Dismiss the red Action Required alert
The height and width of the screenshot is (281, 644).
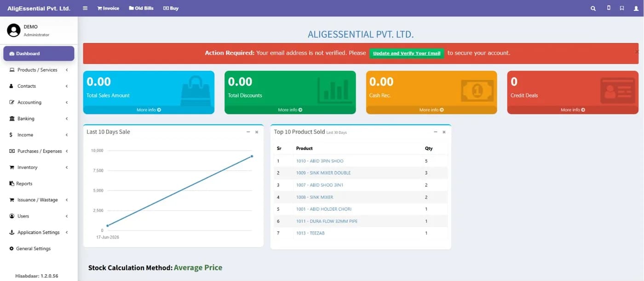[x=637, y=52]
